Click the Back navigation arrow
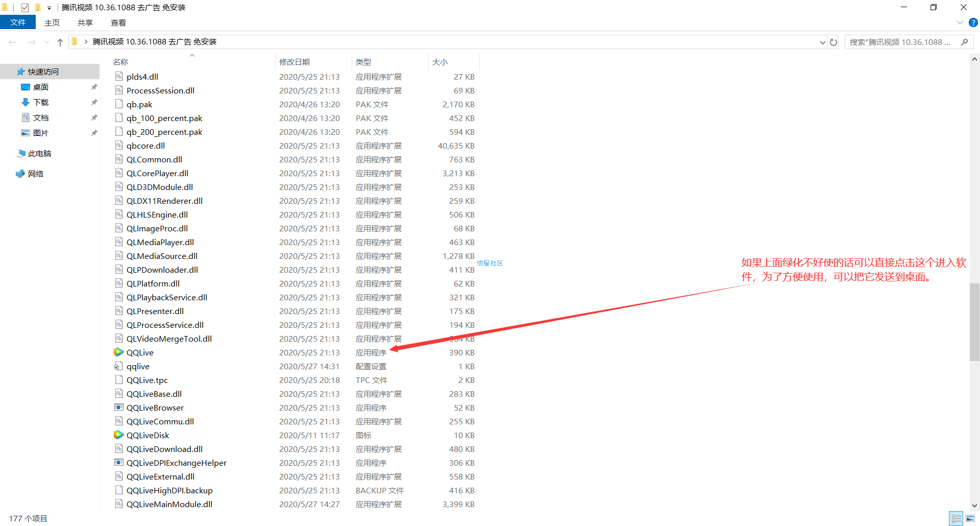The image size is (980, 526). (12, 42)
